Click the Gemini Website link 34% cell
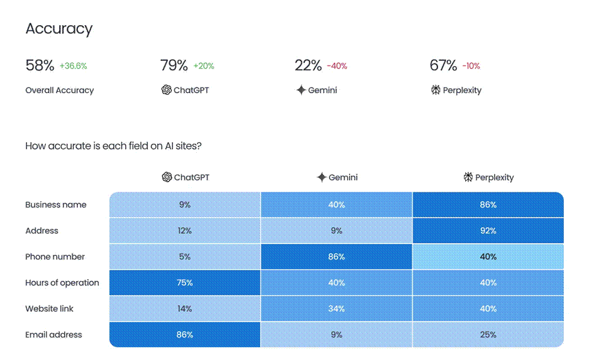Screen dimensions: 589x364 click(x=336, y=309)
